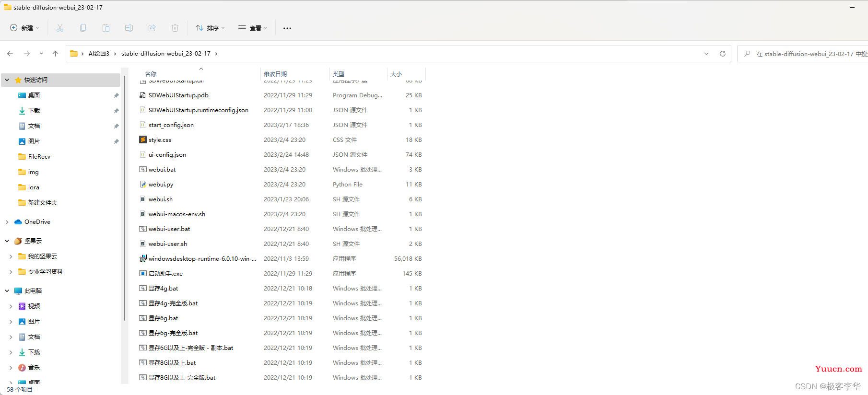Screen dimensions: 868x395
Task: Sort by 大小 column header
Action: (x=396, y=74)
